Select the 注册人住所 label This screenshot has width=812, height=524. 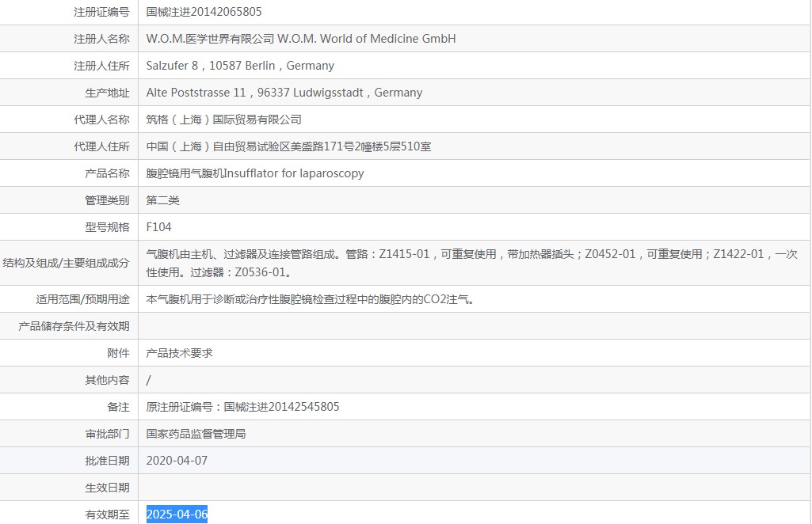pyautogui.click(x=101, y=66)
